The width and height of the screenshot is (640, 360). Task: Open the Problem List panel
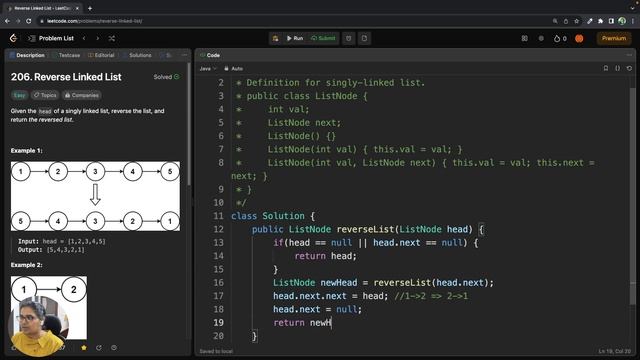tap(51, 38)
